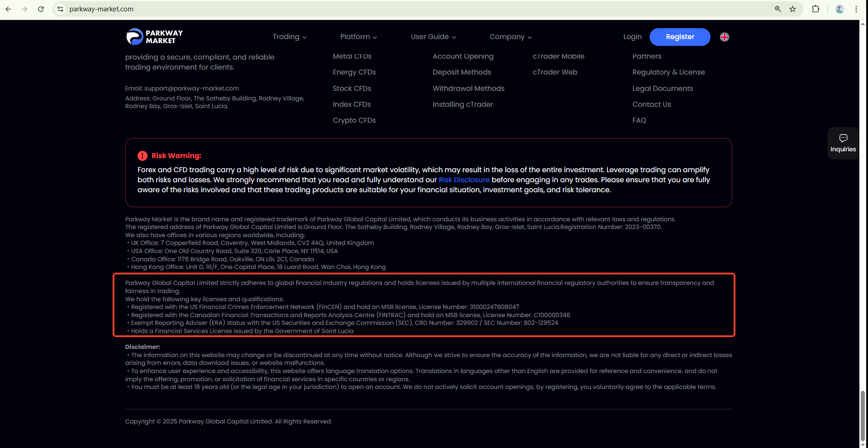Click the Parkway Market logo
Image resolution: width=868 pixels, height=448 pixels.
(x=154, y=37)
